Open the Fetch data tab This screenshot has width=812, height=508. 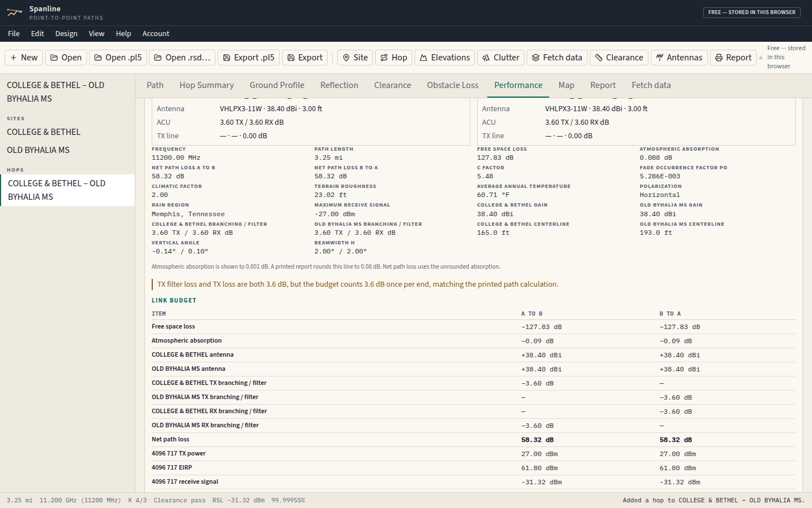[x=651, y=85]
